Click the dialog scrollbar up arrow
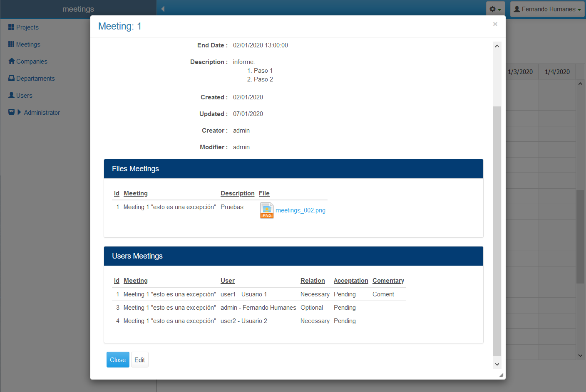The image size is (586, 392). tap(497, 46)
